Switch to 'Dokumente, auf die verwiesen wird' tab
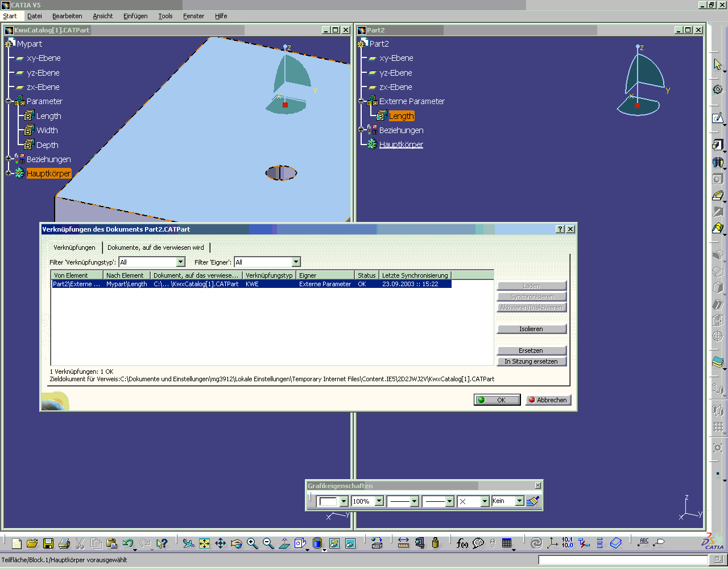This screenshot has height=569, width=728. tap(156, 248)
